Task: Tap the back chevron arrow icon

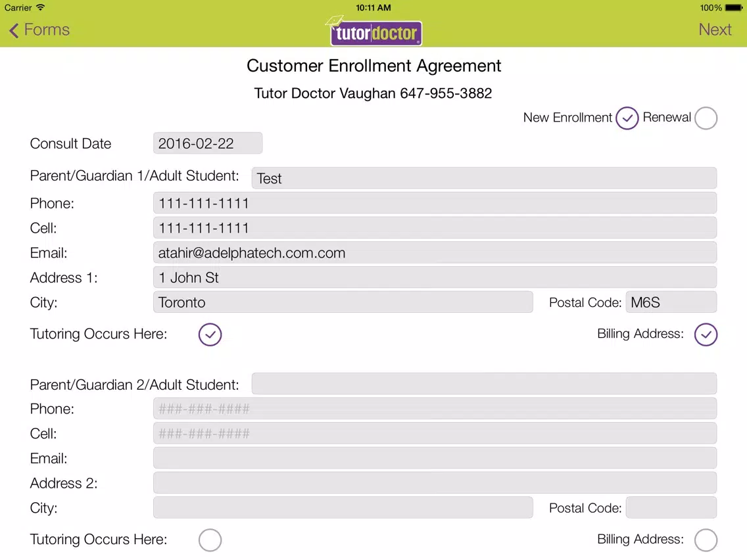Action: 14,30
